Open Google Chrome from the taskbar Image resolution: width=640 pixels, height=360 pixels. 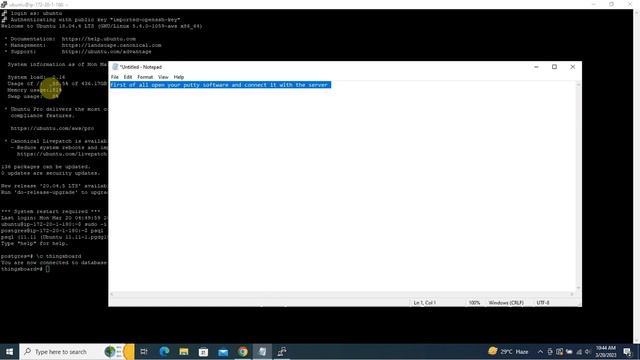click(243, 351)
